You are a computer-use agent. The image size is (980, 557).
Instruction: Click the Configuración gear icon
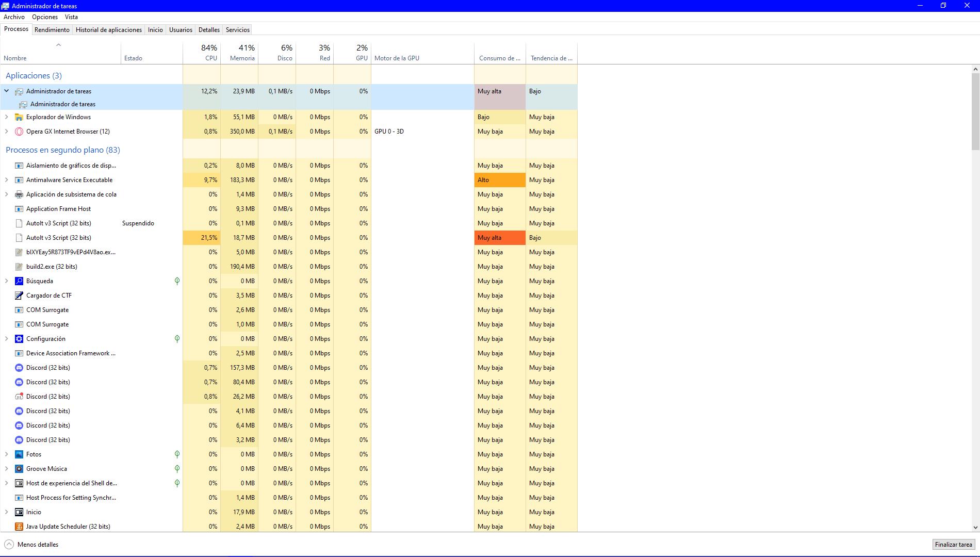click(x=19, y=339)
